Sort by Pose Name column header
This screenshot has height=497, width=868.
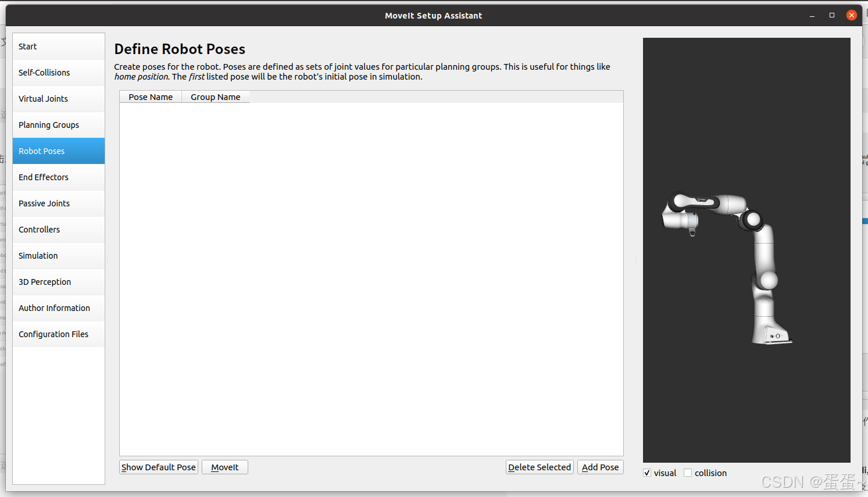(151, 97)
